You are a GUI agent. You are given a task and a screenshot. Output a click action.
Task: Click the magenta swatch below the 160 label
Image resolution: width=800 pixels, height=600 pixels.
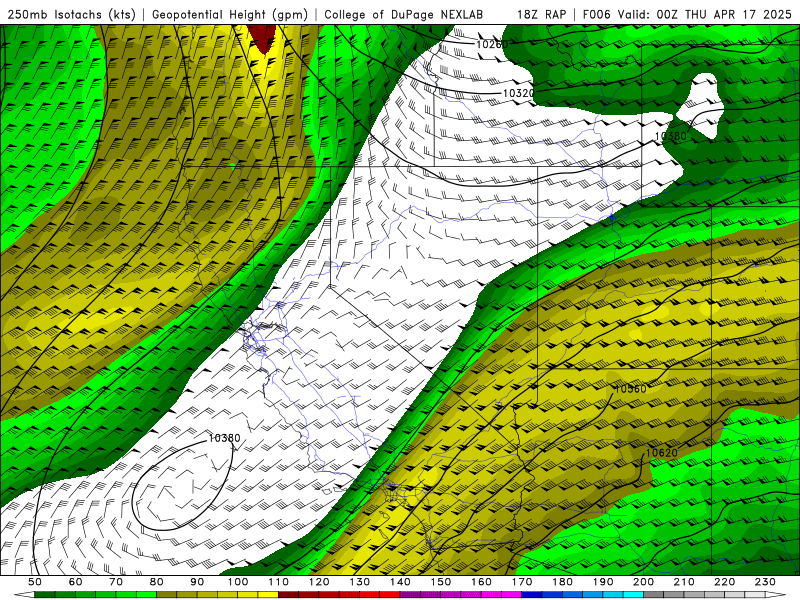[x=491, y=595]
